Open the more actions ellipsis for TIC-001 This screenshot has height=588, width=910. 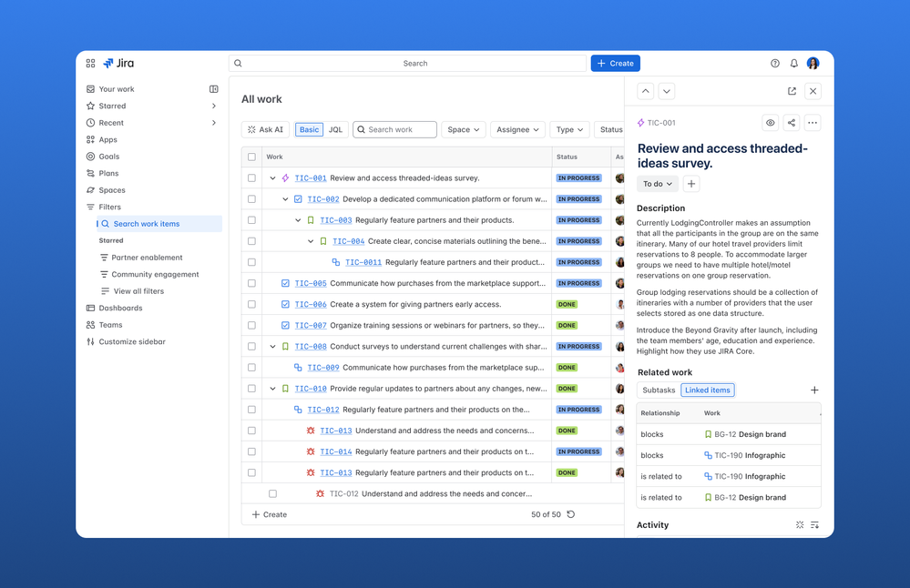pos(813,122)
